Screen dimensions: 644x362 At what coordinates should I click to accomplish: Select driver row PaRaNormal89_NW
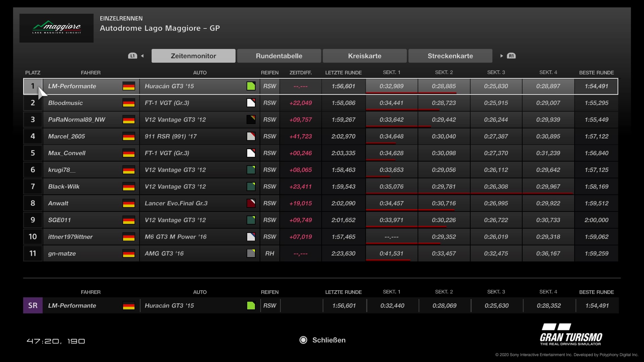point(76,120)
